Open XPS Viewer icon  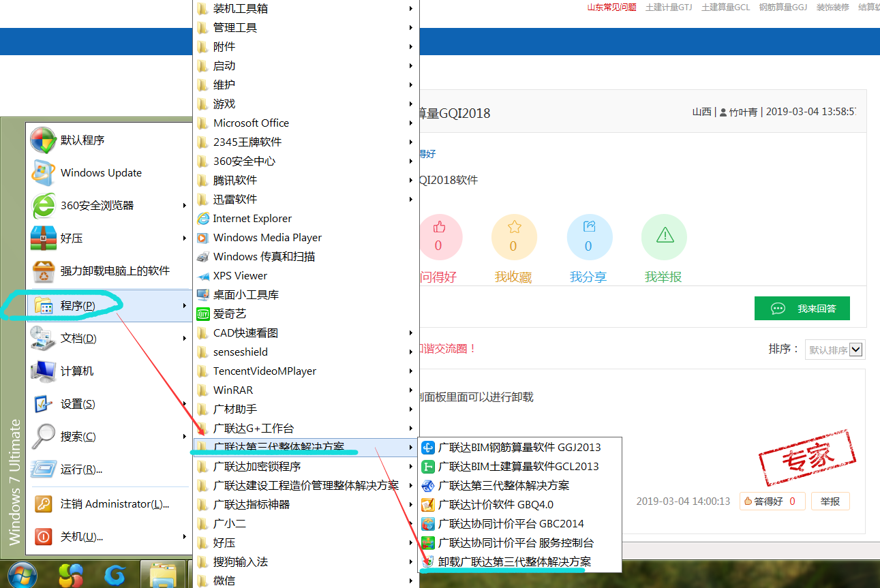[202, 276]
